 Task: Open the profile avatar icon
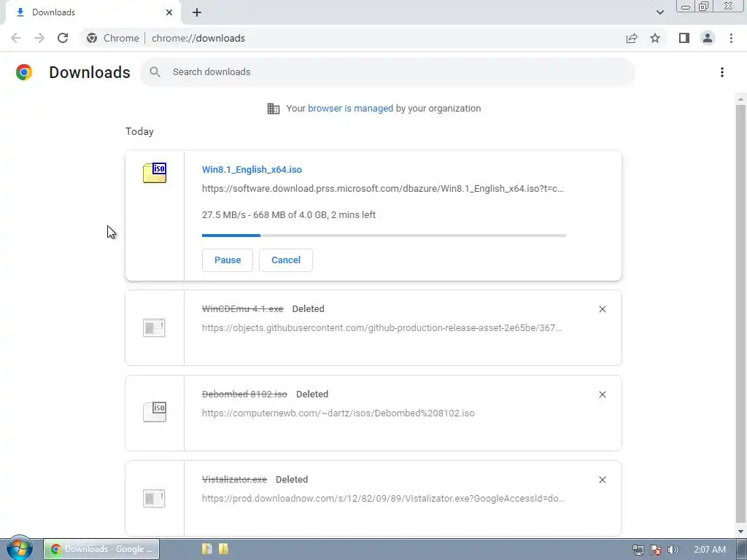[x=708, y=38]
